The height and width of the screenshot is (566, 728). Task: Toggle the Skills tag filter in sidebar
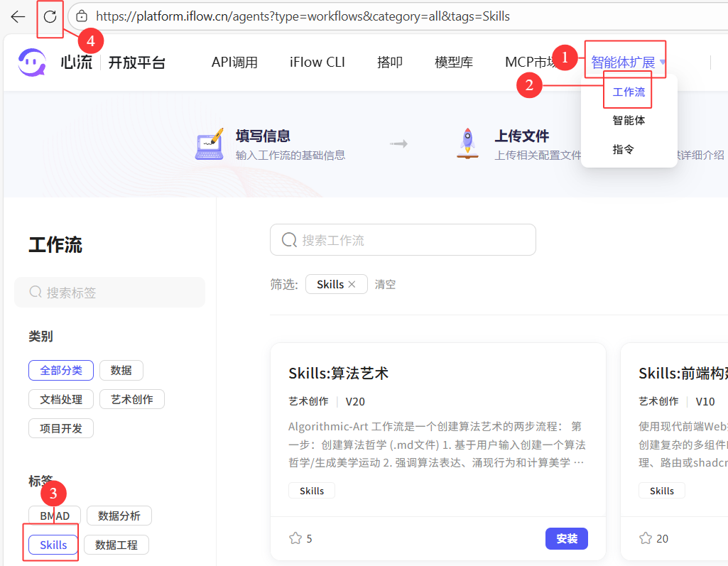coord(53,545)
